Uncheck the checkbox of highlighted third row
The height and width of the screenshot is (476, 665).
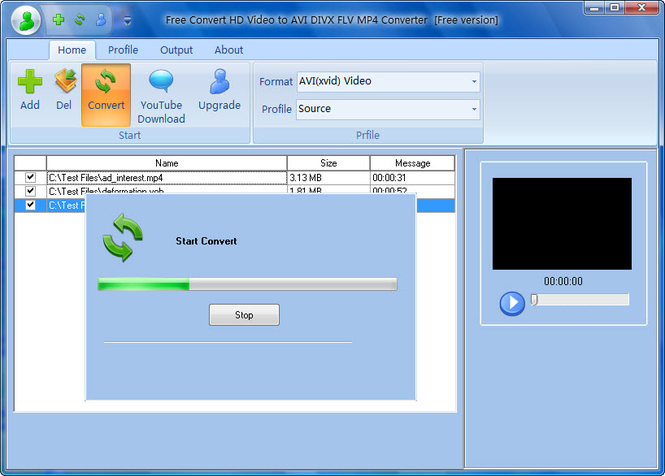tap(30, 205)
